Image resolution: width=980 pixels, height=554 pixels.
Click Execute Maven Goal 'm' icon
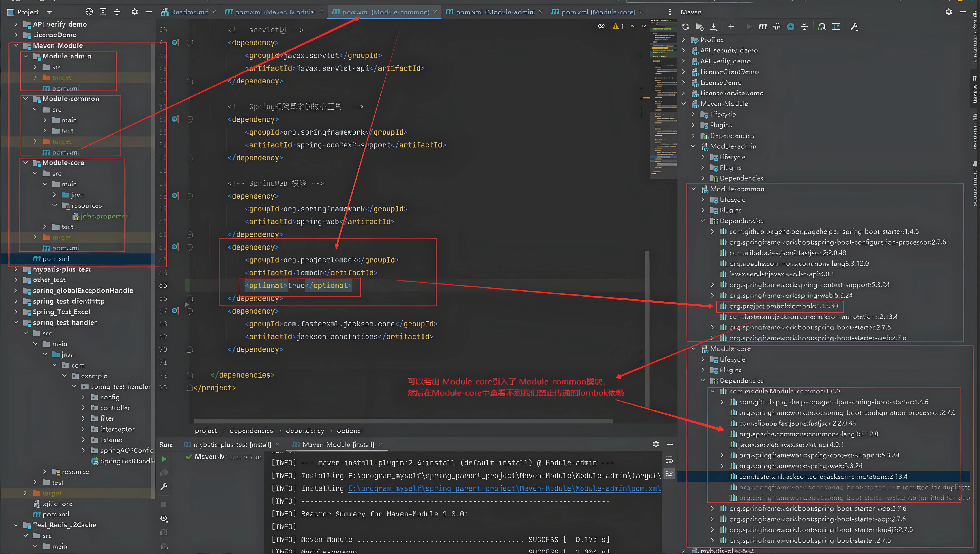[x=762, y=27]
